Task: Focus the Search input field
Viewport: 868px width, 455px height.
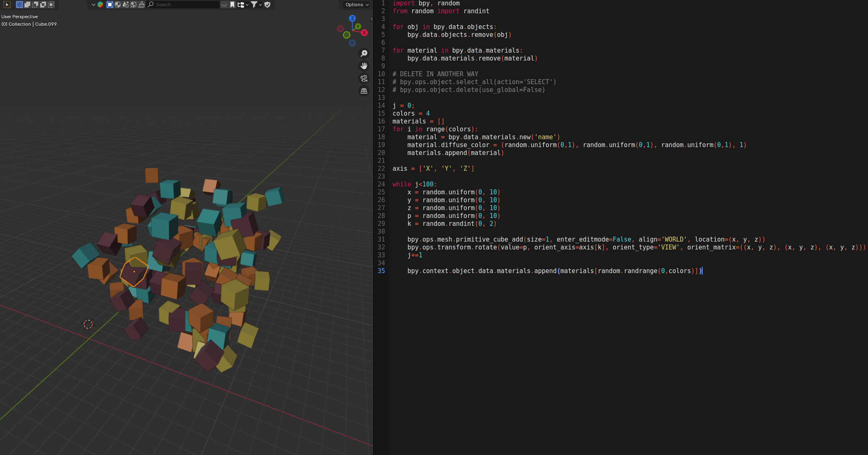Action: (x=183, y=5)
